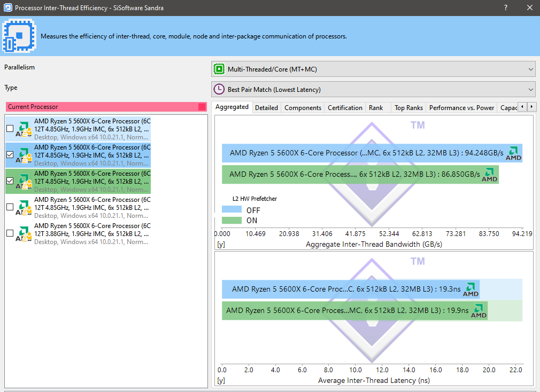
Task: Click AMD icon of green-highlighted processor entry
Action: (x=24, y=181)
